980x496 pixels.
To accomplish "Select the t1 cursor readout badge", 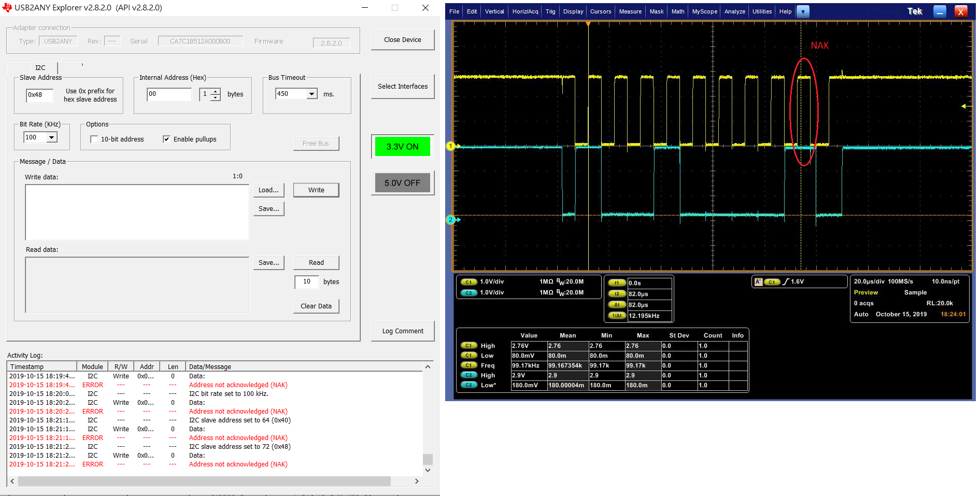I will pos(617,283).
